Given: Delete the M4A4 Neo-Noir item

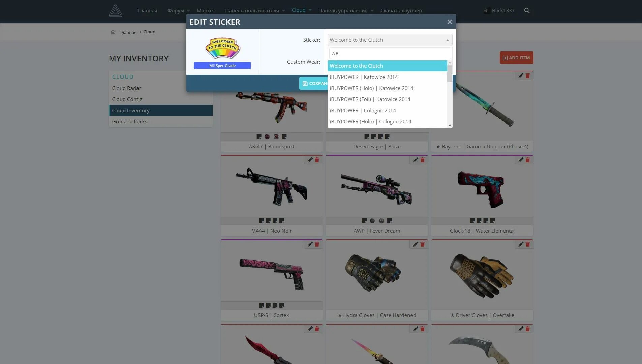Looking at the screenshot, I should [317, 160].
